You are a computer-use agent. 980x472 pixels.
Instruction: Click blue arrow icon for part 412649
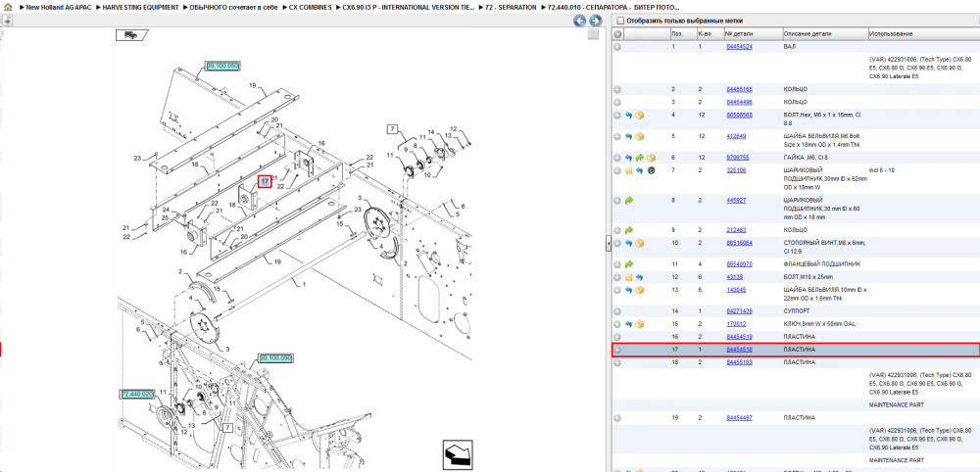coord(629,136)
